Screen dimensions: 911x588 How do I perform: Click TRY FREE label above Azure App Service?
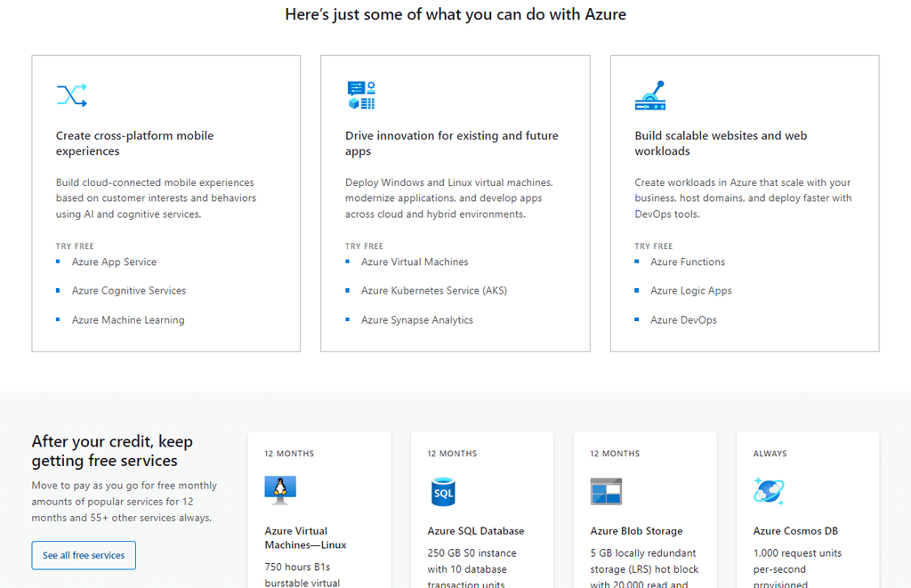[x=75, y=246]
